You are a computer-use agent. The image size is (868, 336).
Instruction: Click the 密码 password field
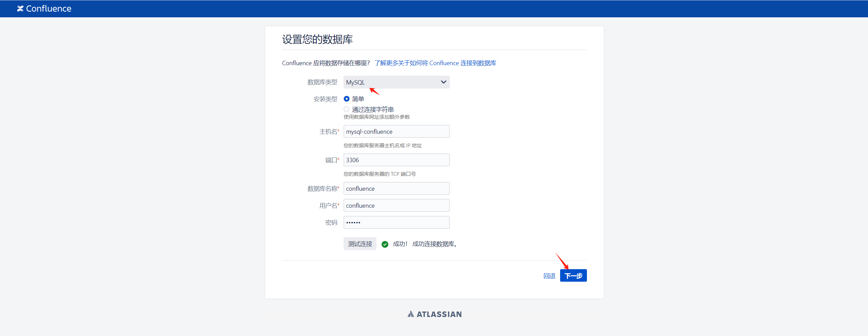click(396, 222)
